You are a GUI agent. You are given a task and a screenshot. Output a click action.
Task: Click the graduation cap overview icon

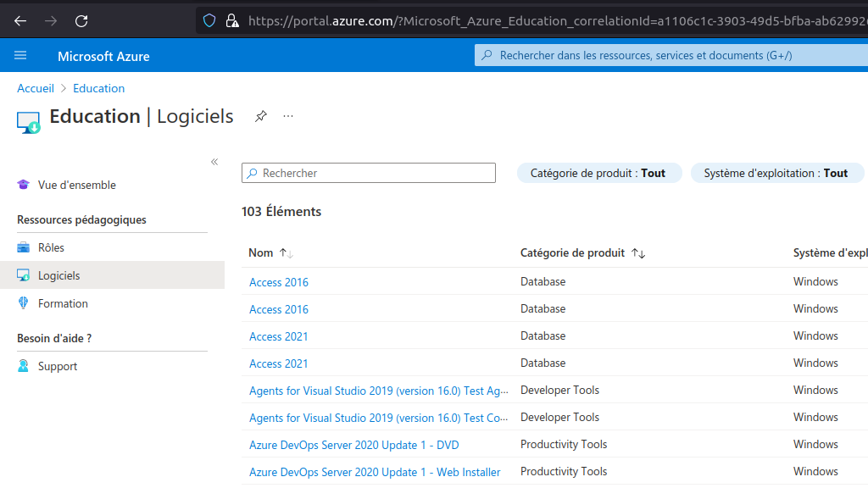[x=23, y=184]
